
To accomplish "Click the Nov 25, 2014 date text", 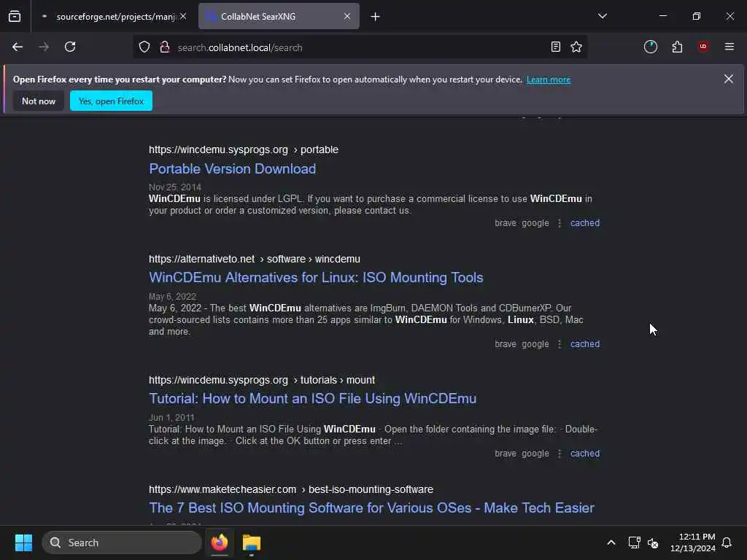I will 175,187.
